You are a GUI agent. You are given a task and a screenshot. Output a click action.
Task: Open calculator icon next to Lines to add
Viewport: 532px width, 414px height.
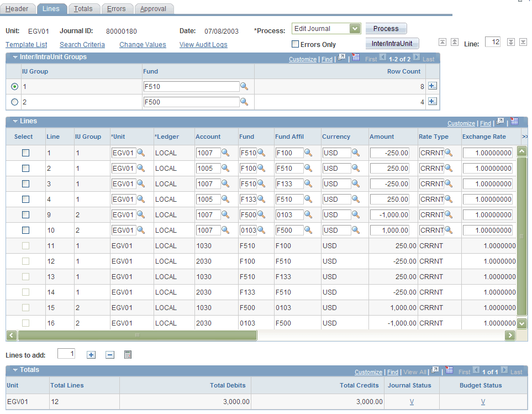click(x=128, y=355)
